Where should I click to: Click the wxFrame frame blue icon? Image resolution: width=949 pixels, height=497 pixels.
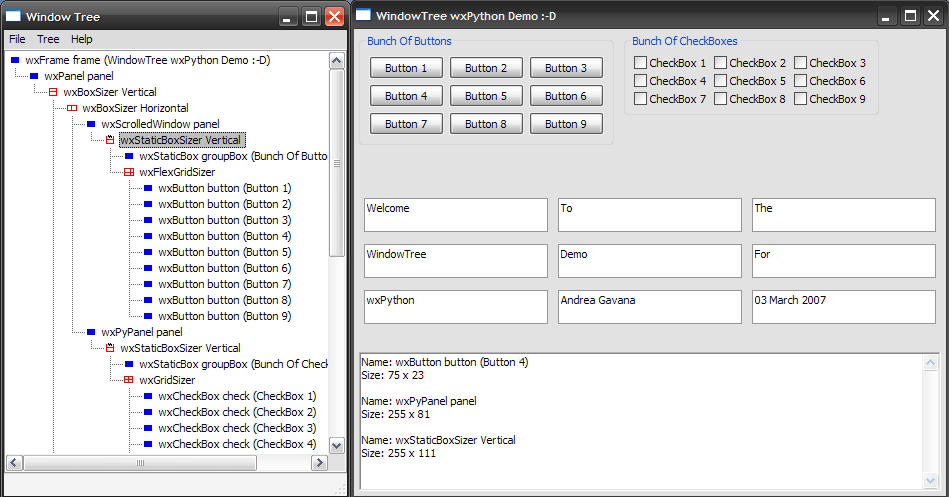(x=15, y=60)
